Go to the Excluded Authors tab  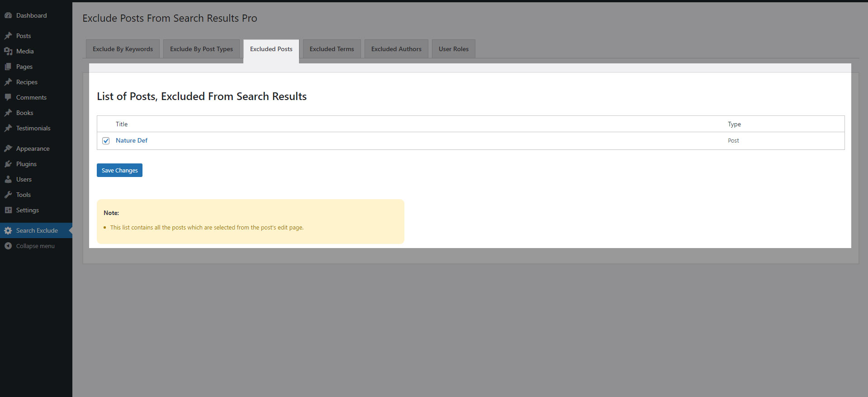tap(396, 49)
